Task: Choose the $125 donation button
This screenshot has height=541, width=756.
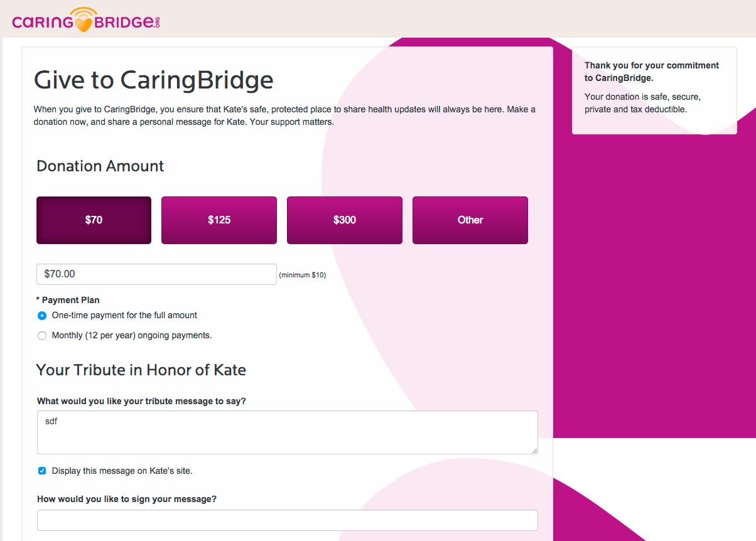Action: pyautogui.click(x=219, y=220)
